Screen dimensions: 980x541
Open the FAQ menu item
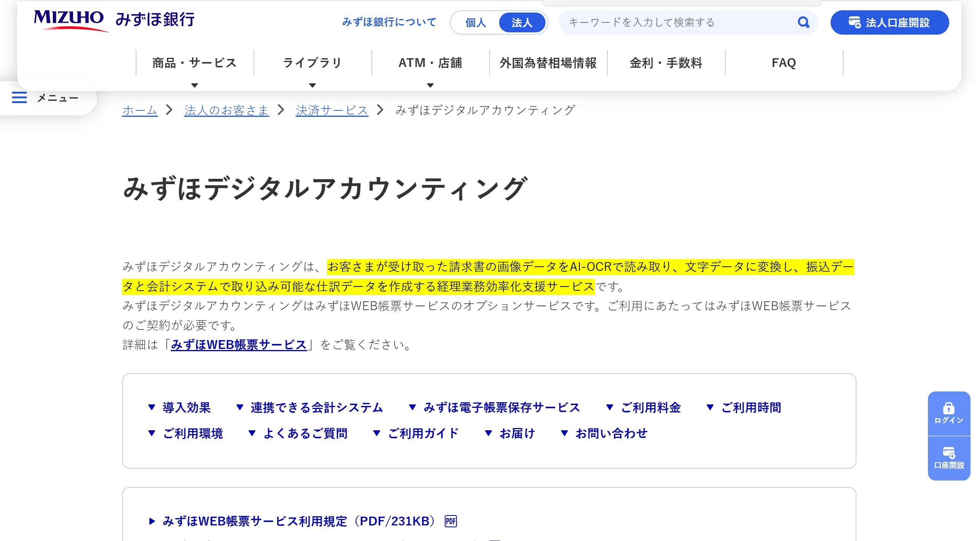tap(784, 63)
